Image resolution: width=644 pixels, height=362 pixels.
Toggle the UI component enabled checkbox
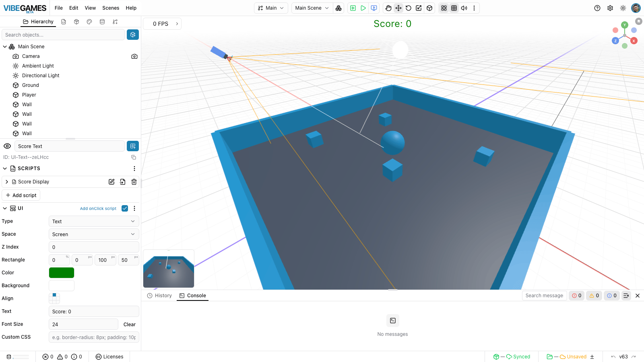coord(125,208)
